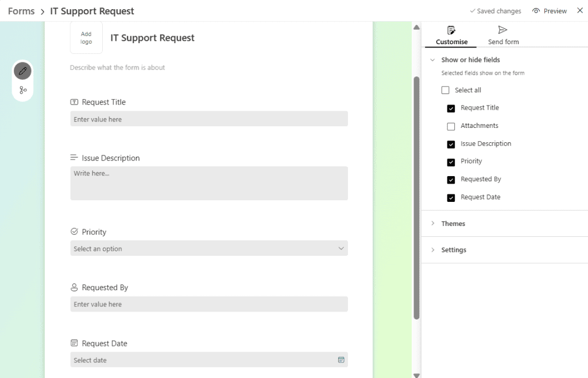
Task: Click the branching rules icon below the pencil
Action: 22,89
